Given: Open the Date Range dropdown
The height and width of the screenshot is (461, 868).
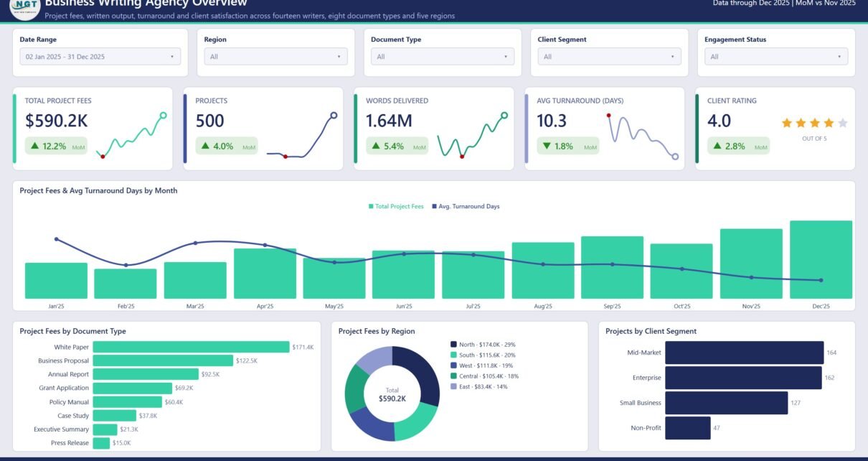Looking at the screenshot, I should [x=100, y=57].
